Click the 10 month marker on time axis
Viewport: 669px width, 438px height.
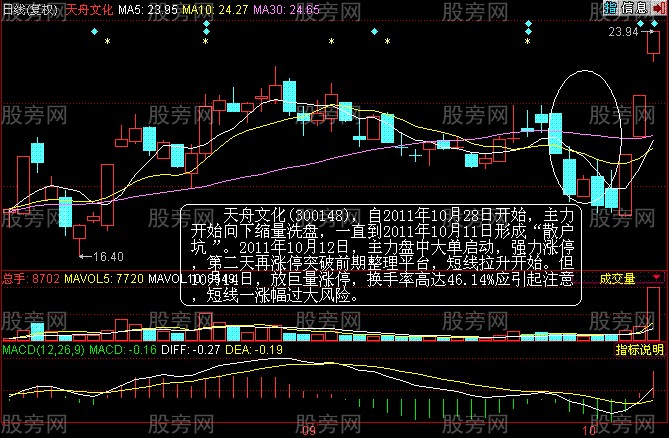[589, 430]
